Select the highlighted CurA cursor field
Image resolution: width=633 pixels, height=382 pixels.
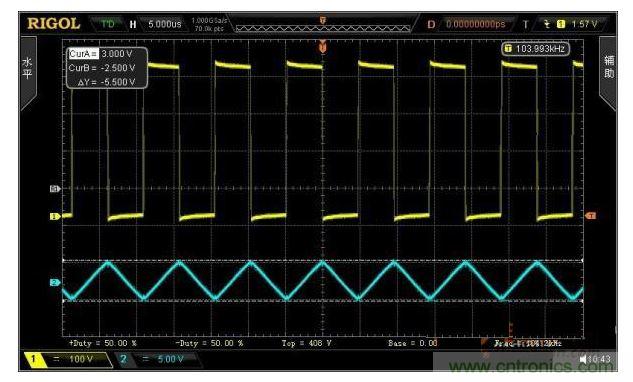(x=83, y=54)
